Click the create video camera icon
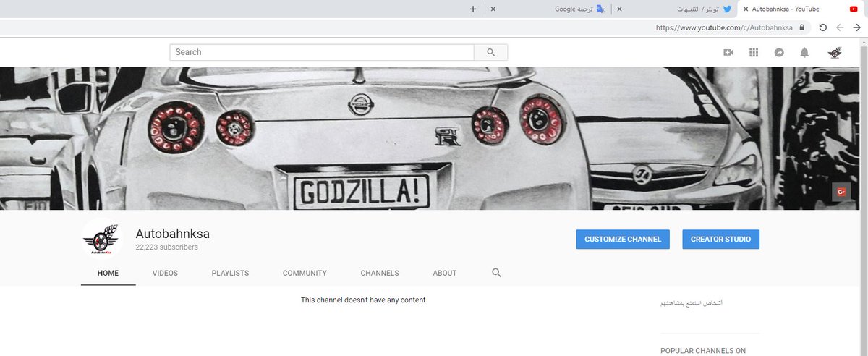This screenshot has height=356, width=868. (728, 52)
